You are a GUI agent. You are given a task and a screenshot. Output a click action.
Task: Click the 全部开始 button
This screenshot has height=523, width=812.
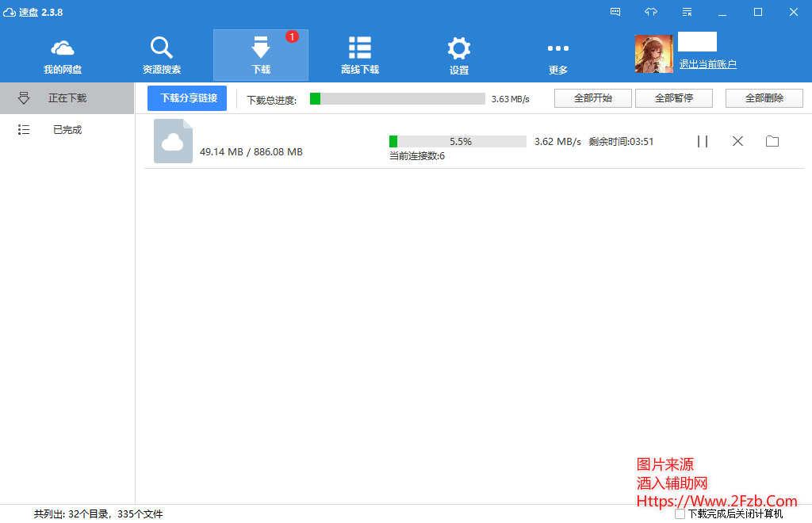coord(592,97)
